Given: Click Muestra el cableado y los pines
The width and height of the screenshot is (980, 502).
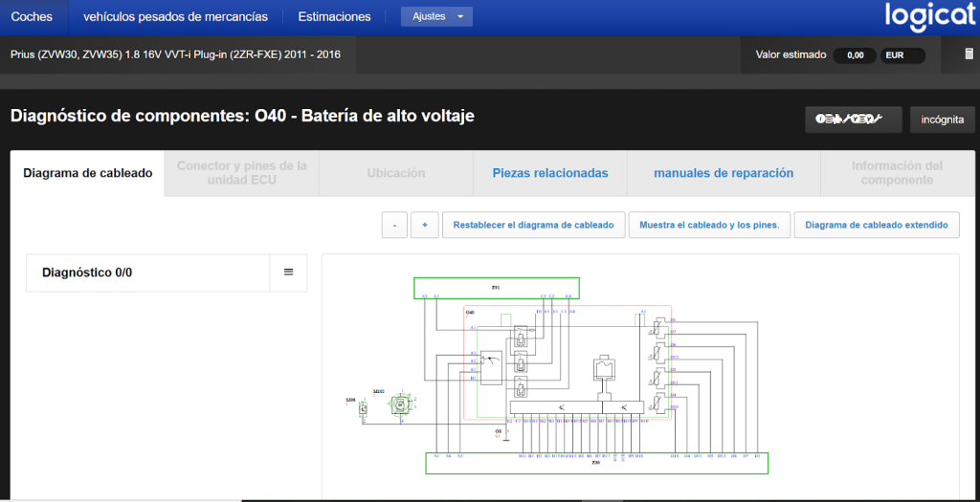Looking at the screenshot, I should (x=709, y=225).
